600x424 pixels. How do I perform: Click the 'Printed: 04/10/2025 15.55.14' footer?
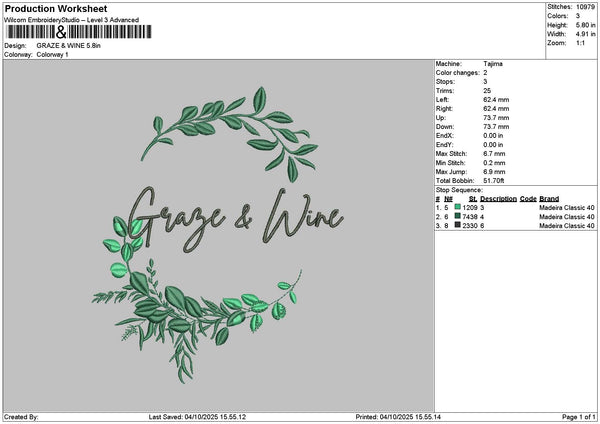click(398, 417)
